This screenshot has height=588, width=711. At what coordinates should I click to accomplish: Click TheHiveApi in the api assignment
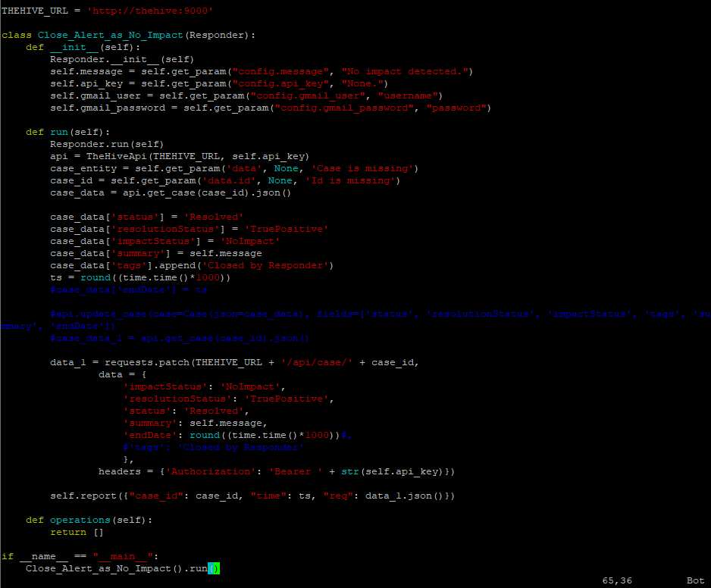click(x=116, y=156)
